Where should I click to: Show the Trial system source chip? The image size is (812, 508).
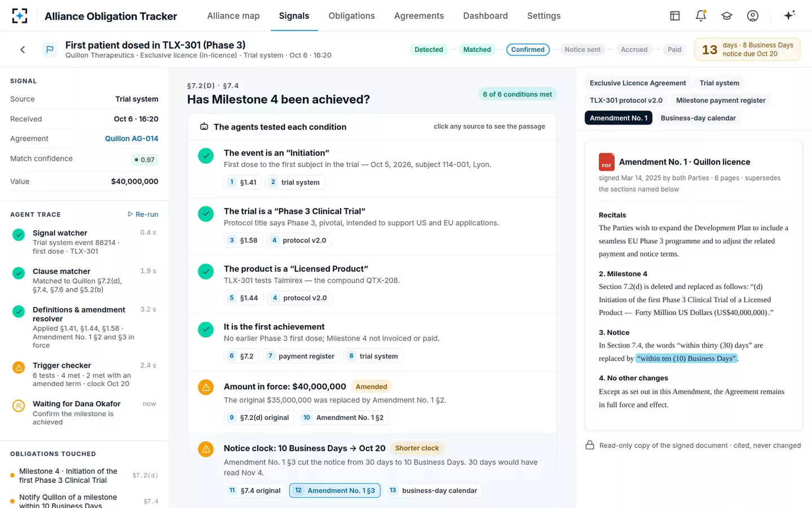tap(720, 83)
